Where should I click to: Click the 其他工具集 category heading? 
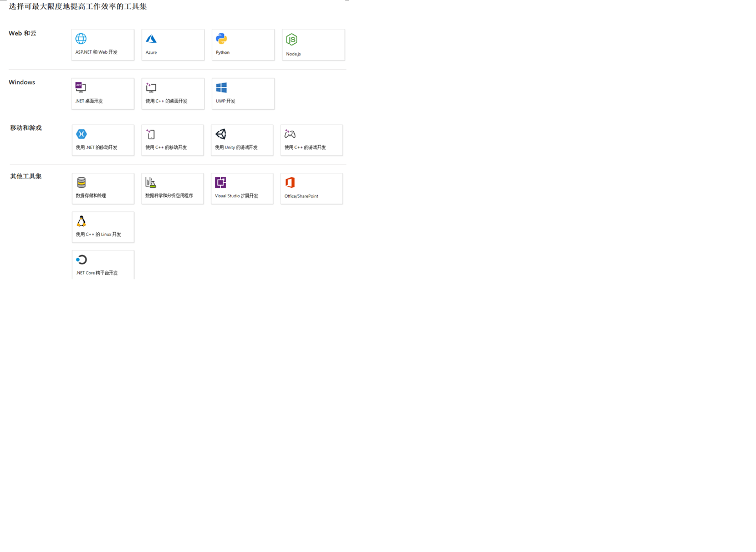[26, 176]
